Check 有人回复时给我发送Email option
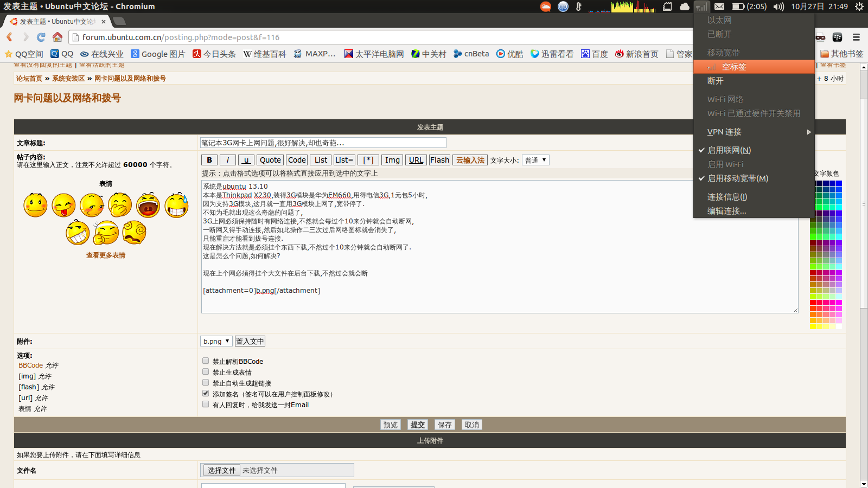868x488 pixels. (206, 404)
